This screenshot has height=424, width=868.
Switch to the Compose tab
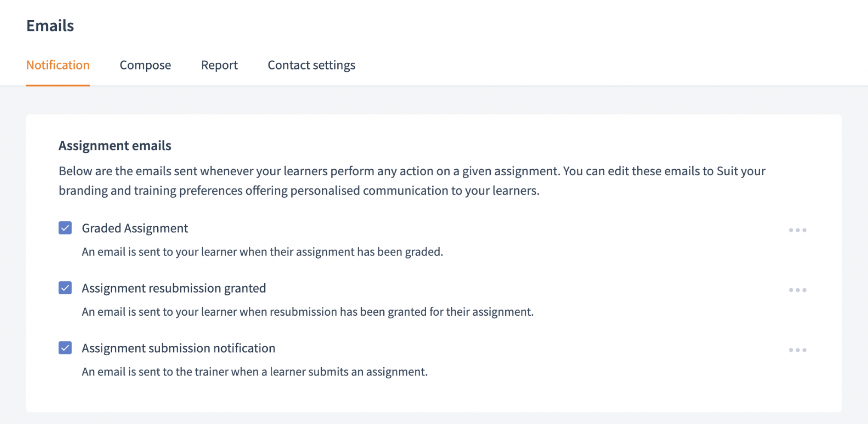(x=145, y=65)
